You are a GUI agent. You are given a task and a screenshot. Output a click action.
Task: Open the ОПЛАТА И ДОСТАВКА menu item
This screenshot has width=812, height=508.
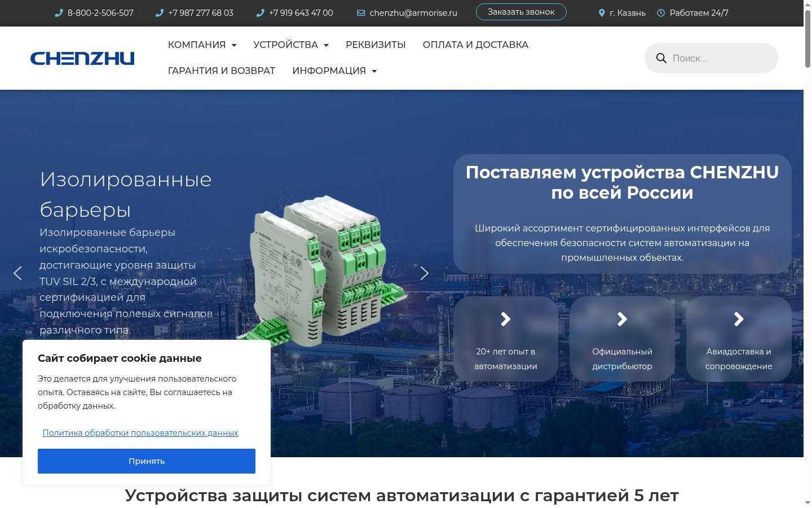475,45
